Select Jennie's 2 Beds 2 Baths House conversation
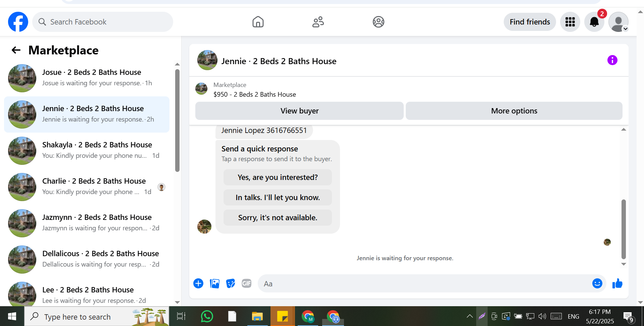Screen dimensions: 644x326 click(87, 114)
